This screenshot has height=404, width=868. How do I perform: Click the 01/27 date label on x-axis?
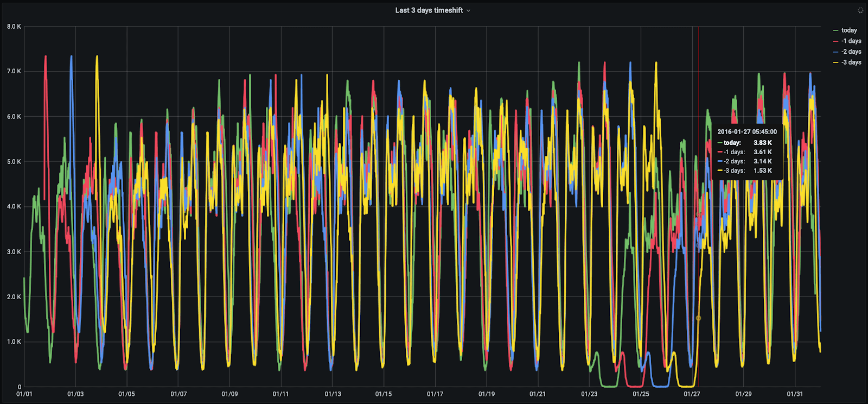coord(692,394)
